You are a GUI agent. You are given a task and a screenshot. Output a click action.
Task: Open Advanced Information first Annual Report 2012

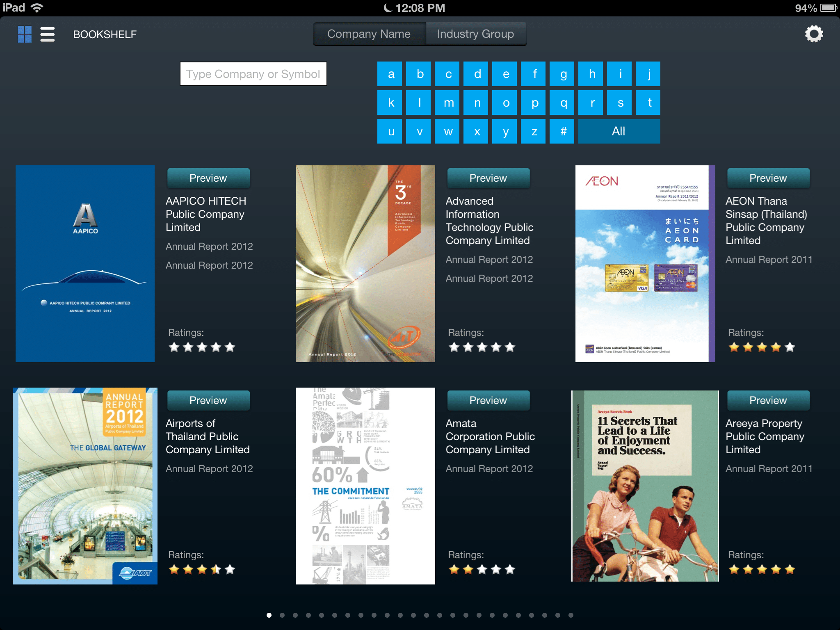coord(489,260)
